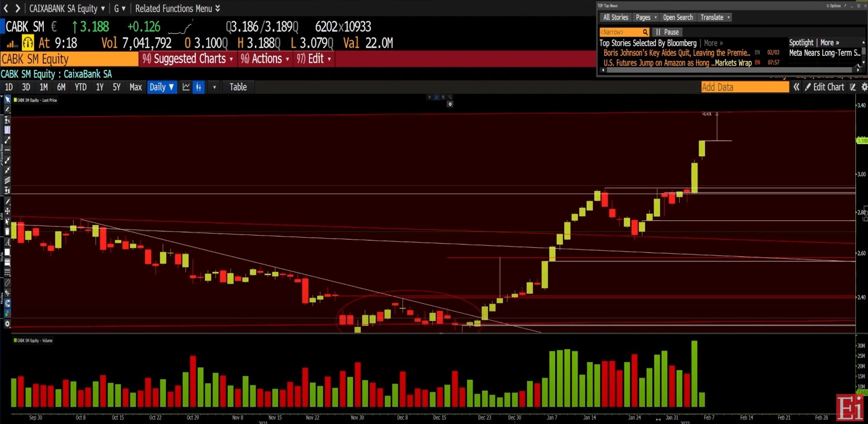Open U.S. Futures Jump on Amazon story

click(677, 63)
